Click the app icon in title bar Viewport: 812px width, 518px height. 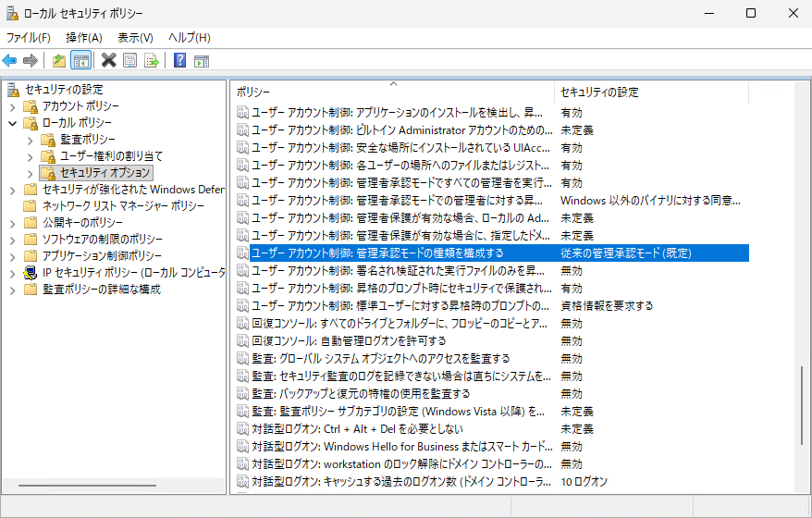click(x=12, y=13)
